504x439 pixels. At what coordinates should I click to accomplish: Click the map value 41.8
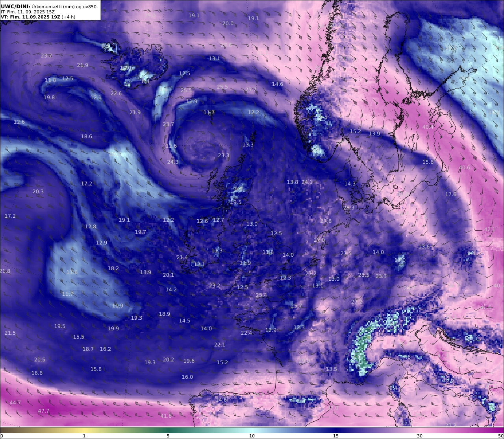(166, 416)
